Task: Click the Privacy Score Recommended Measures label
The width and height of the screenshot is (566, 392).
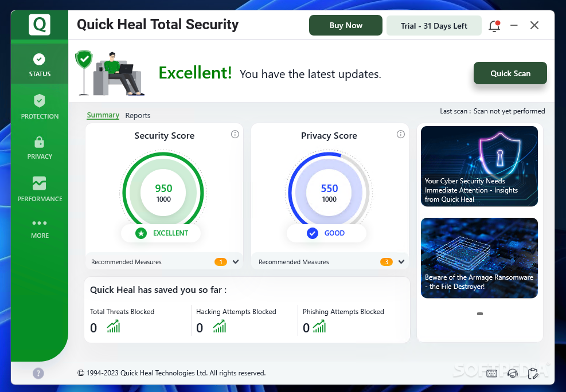Action: (x=294, y=262)
